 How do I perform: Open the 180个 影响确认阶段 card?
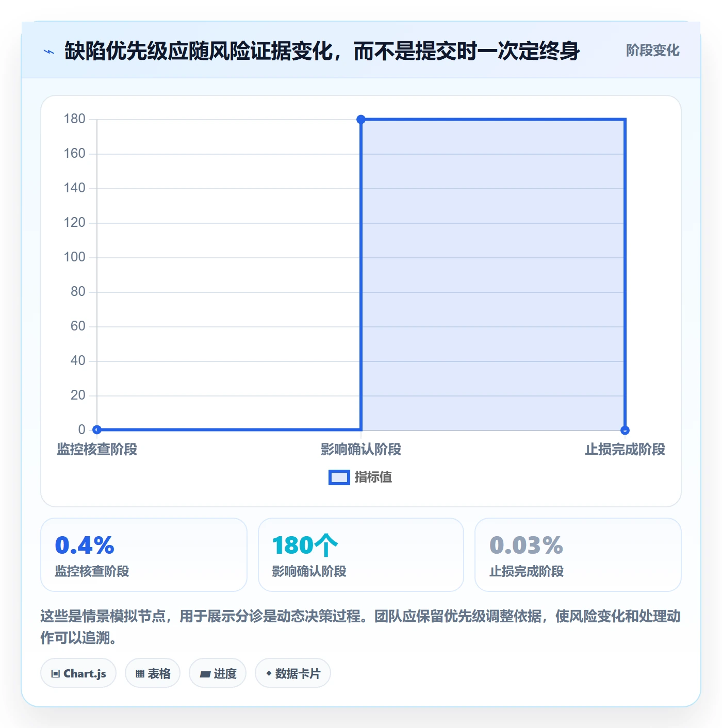click(361, 555)
